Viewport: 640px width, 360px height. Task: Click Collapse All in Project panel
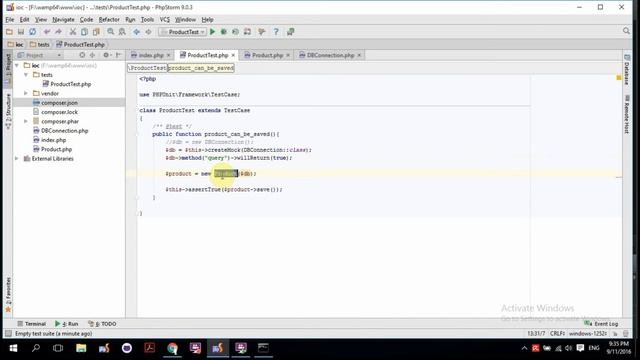point(92,55)
